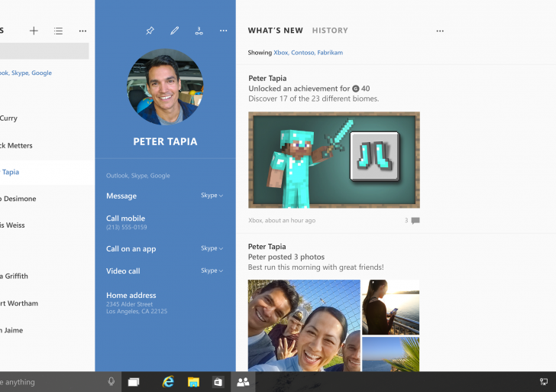Open more options in contacts list header

(82, 31)
